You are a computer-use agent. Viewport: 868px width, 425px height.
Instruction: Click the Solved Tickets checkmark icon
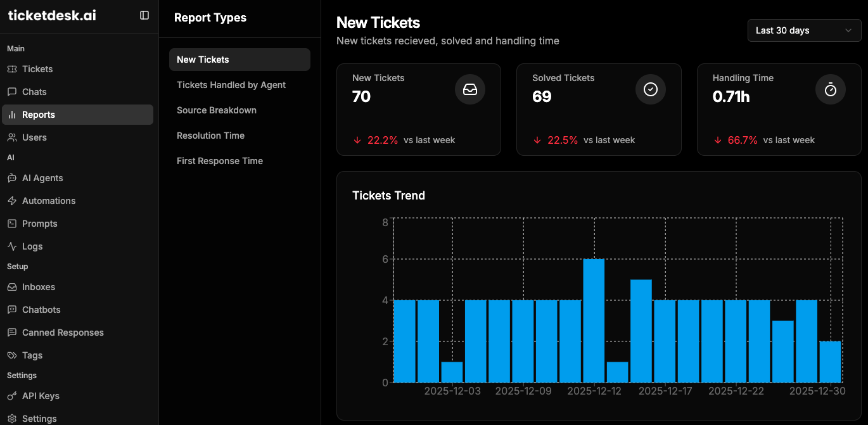pyautogui.click(x=651, y=90)
